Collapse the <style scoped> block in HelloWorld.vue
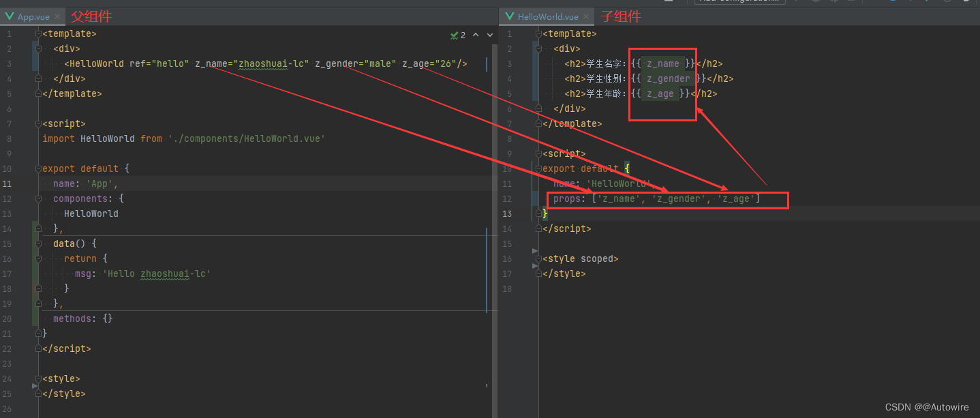Image resolution: width=980 pixels, height=418 pixels. (x=539, y=258)
